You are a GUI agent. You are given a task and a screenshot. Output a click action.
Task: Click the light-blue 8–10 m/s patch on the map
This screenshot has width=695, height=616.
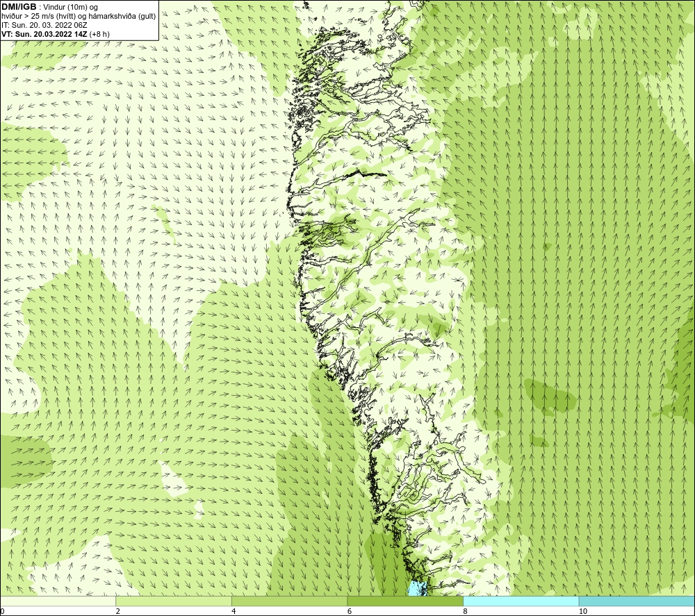point(417,588)
